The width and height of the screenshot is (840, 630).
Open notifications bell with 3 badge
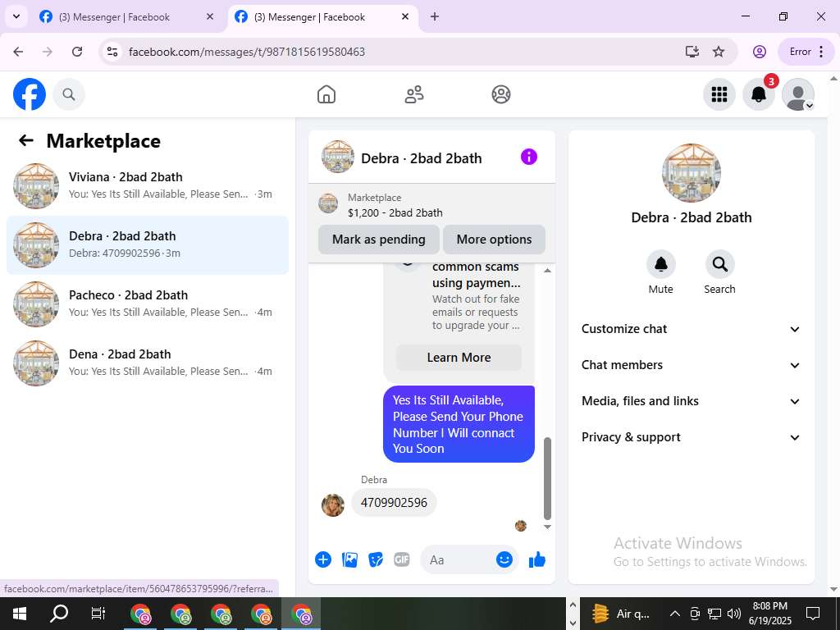tap(759, 94)
